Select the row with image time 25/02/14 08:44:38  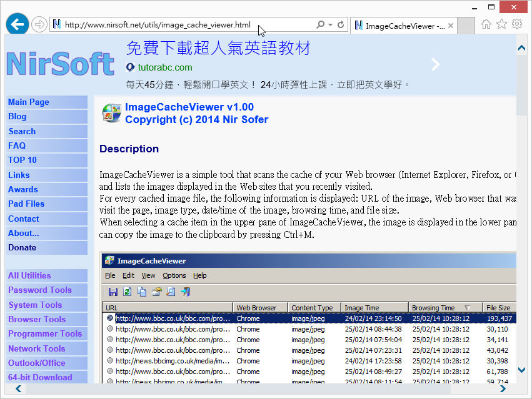pyautogui.click(x=309, y=329)
